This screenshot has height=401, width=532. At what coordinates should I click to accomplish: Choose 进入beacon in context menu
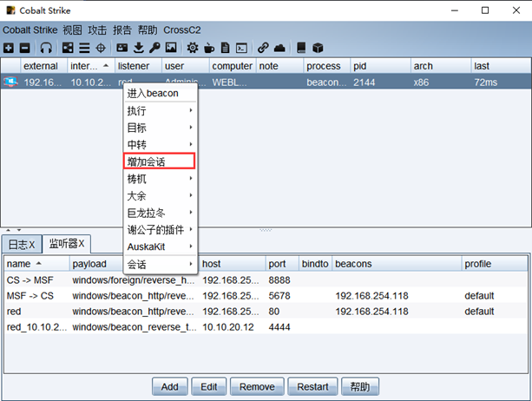161,93
